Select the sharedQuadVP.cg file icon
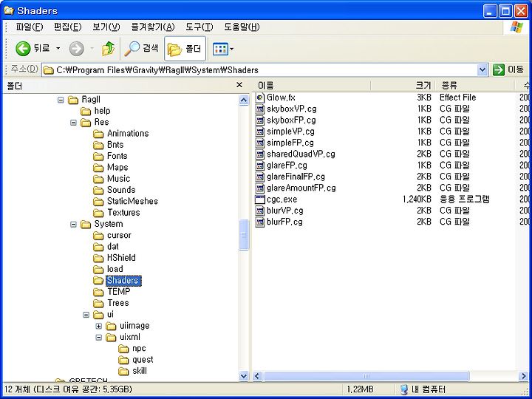The image size is (532, 399). pos(260,154)
